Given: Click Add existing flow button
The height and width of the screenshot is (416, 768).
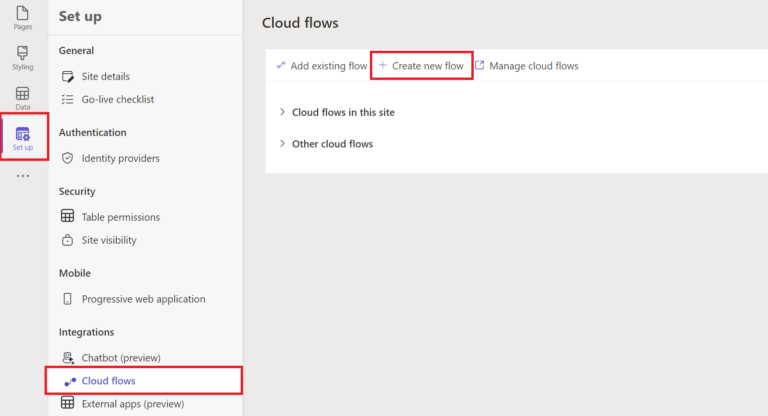Looking at the screenshot, I should click(x=321, y=66).
